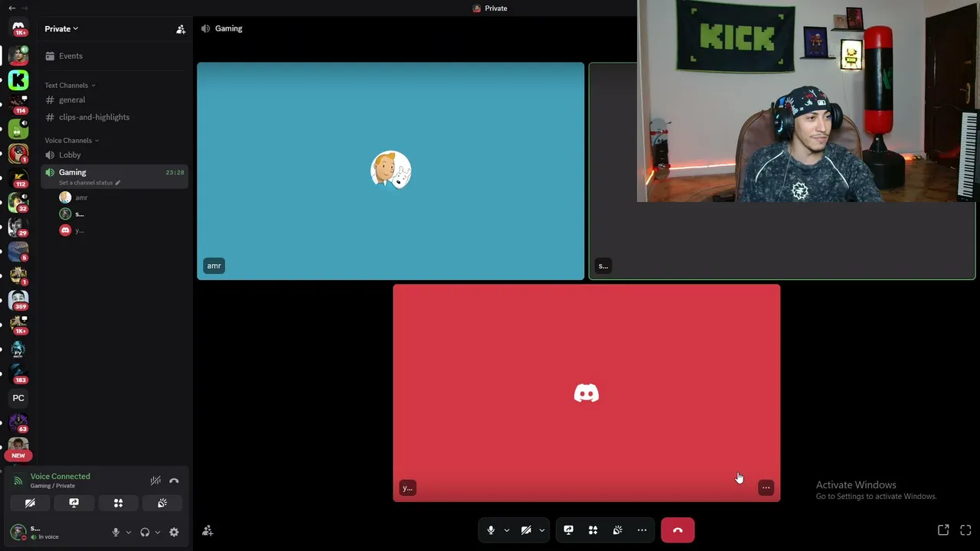Go back with the navigation arrow
Viewport: 980px width, 551px height.
pyautogui.click(x=11, y=8)
